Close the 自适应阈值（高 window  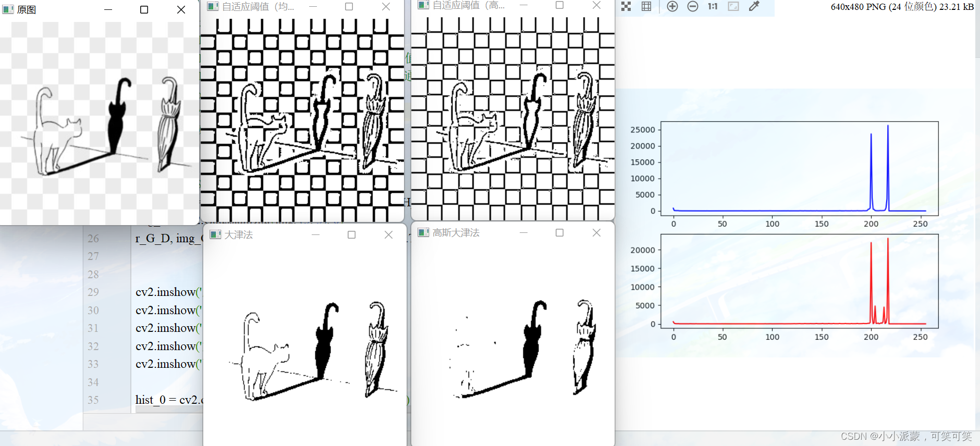click(x=596, y=5)
